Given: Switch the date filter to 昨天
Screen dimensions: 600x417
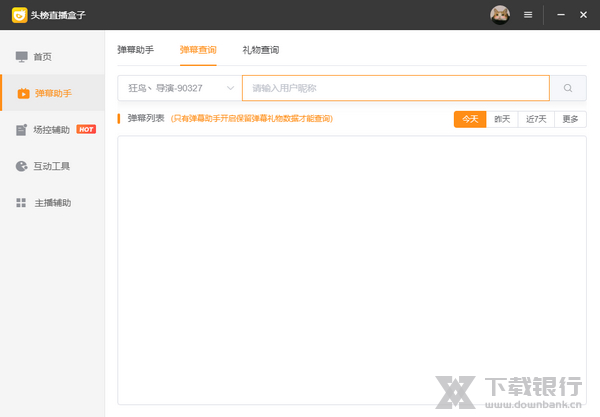Looking at the screenshot, I should click(502, 119).
